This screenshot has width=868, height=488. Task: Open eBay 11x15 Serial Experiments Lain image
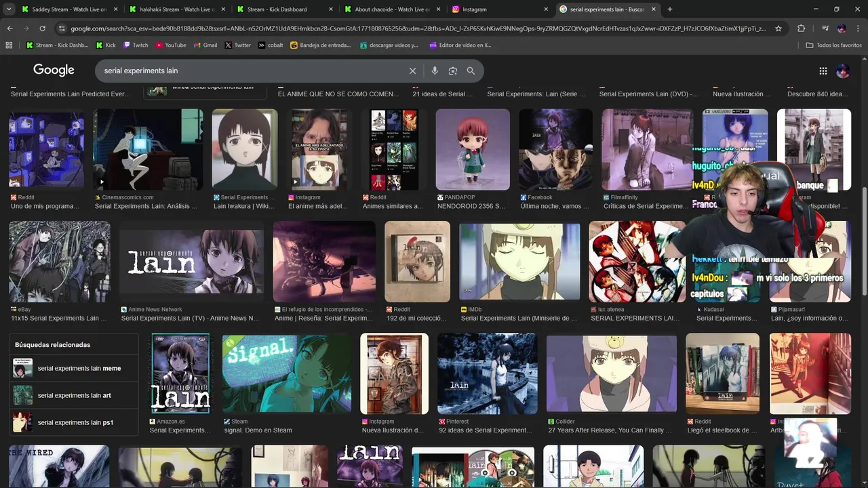click(x=60, y=262)
